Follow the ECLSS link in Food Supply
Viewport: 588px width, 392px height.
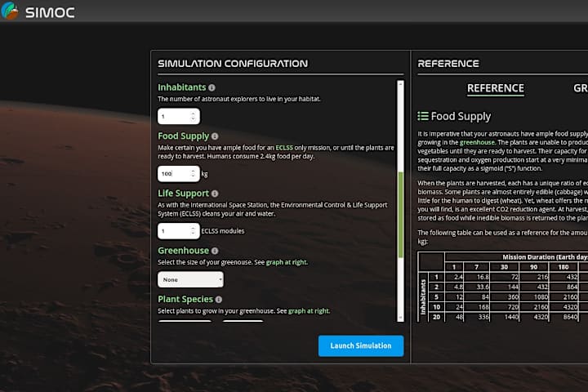pos(284,148)
